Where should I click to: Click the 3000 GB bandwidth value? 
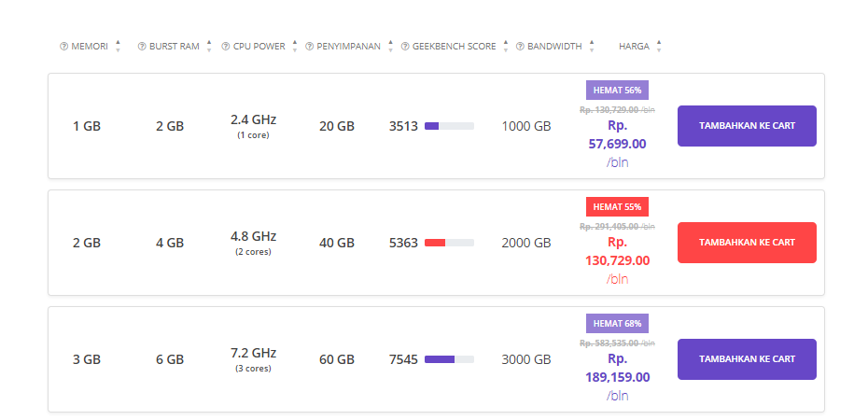click(526, 360)
